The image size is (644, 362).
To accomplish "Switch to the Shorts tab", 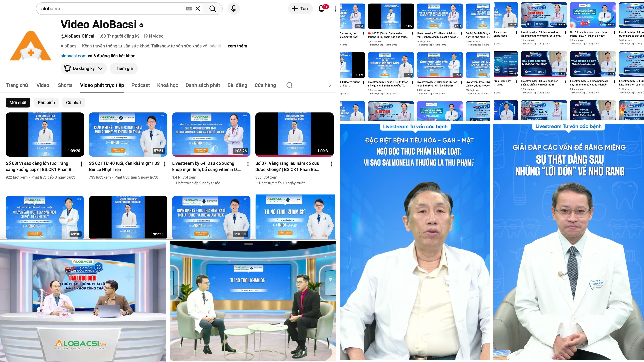I will 65,85.
